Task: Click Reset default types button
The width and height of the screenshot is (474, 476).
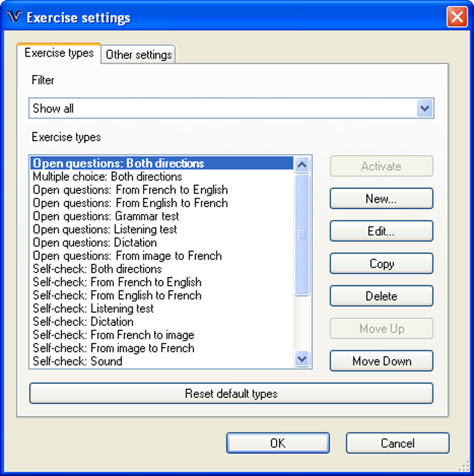Action: coord(231,394)
